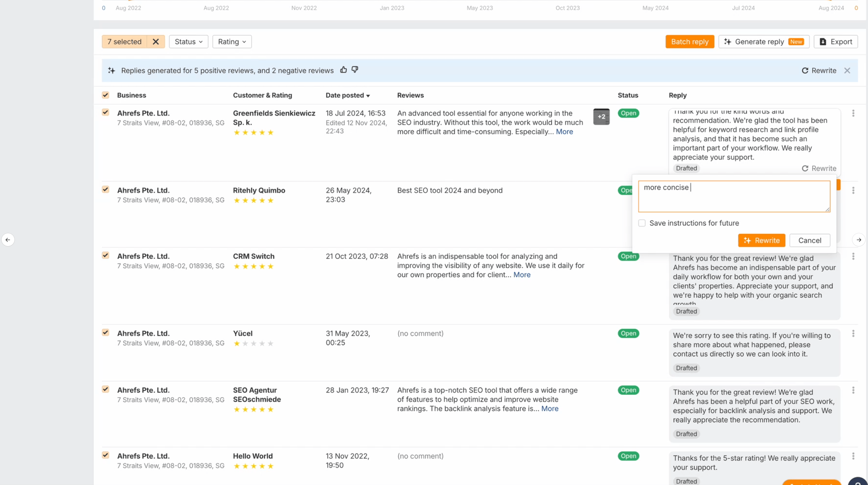Screen dimensions: 868x485
Task: Uncheck the Yücel review row
Action: [x=105, y=332]
